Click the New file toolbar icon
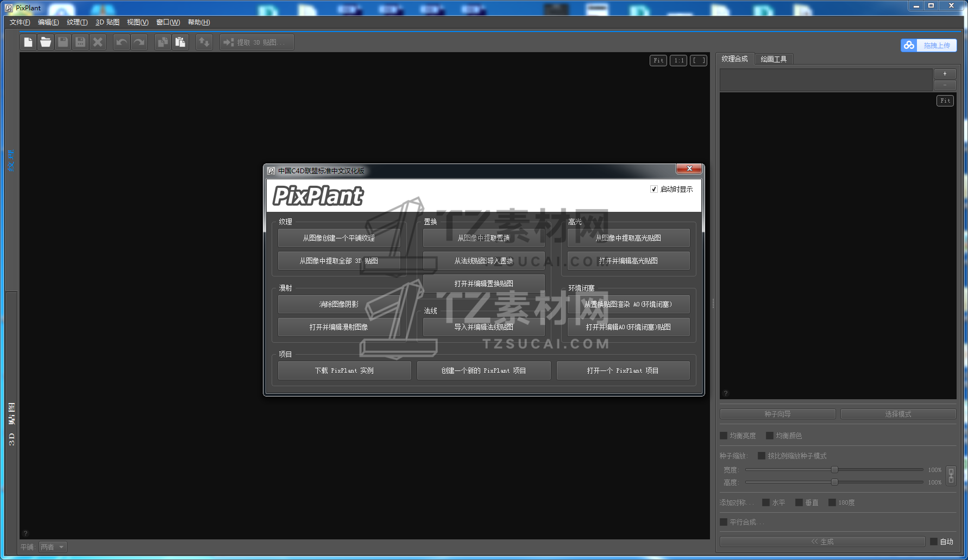Image resolution: width=968 pixels, height=560 pixels. 28,42
